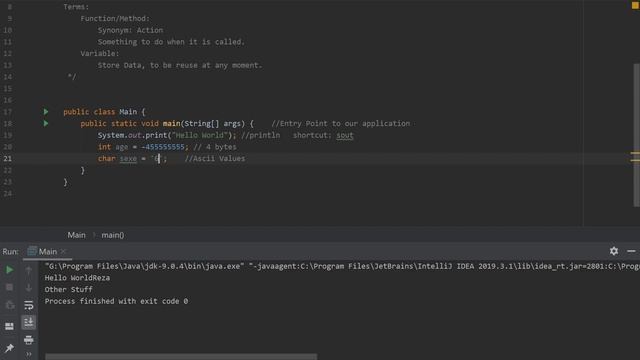Click the '//Ascii Values' comment
Image resolution: width=640 pixels, height=360 pixels.
click(x=215, y=158)
